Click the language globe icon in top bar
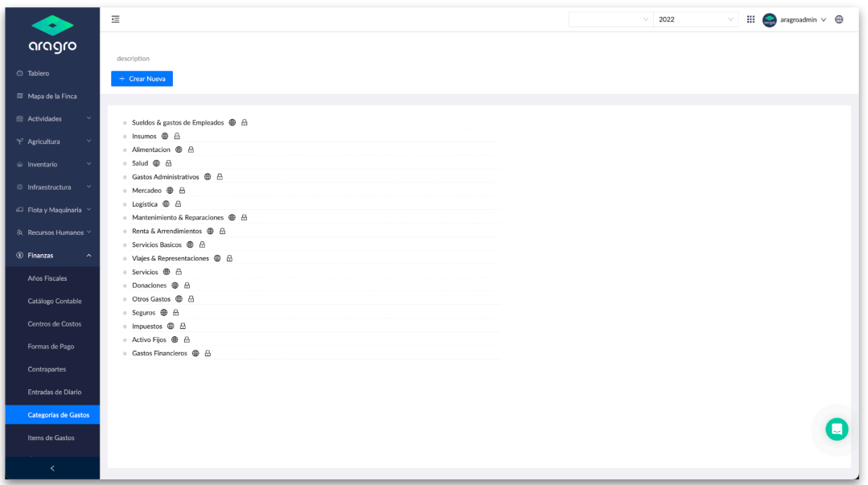 pyautogui.click(x=839, y=19)
